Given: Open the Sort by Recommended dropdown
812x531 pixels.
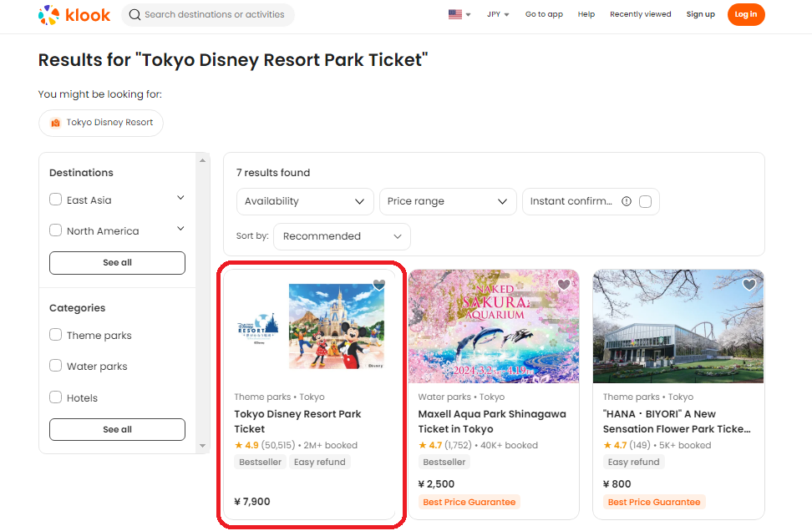Looking at the screenshot, I should pyautogui.click(x=342, y=236).
